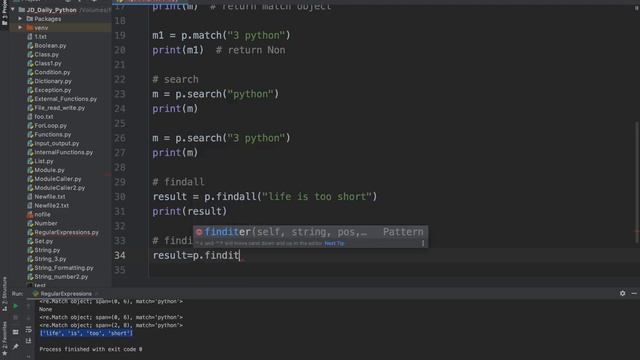The image size is (640, 360).
Task: Click 'print(result)' on line 31
Action: 189,211
